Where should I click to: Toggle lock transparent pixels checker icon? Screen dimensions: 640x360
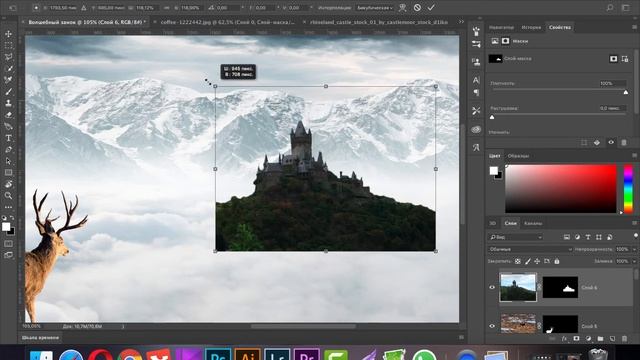point(518,261)
